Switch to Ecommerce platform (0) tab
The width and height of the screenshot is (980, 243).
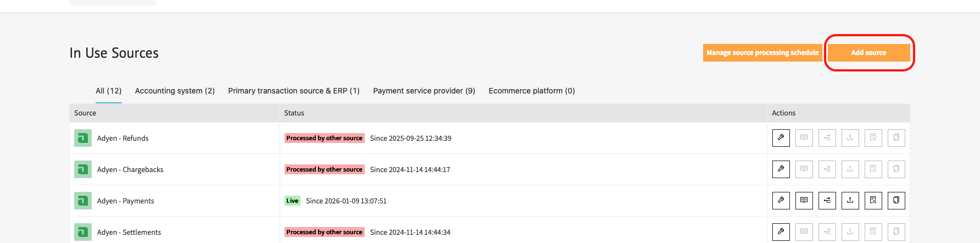click(532, 91)
